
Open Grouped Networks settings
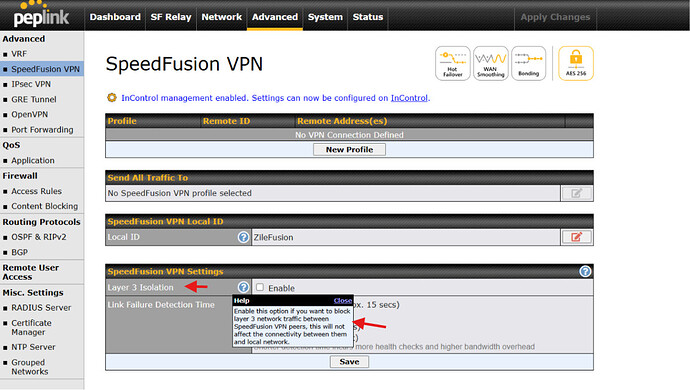pyautogui.click(x=29, y=367)
